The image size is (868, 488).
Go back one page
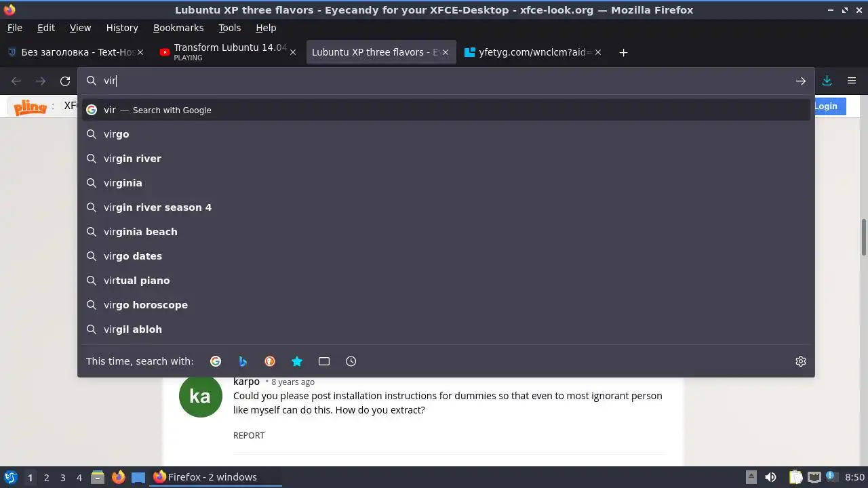tap(16, 81)
